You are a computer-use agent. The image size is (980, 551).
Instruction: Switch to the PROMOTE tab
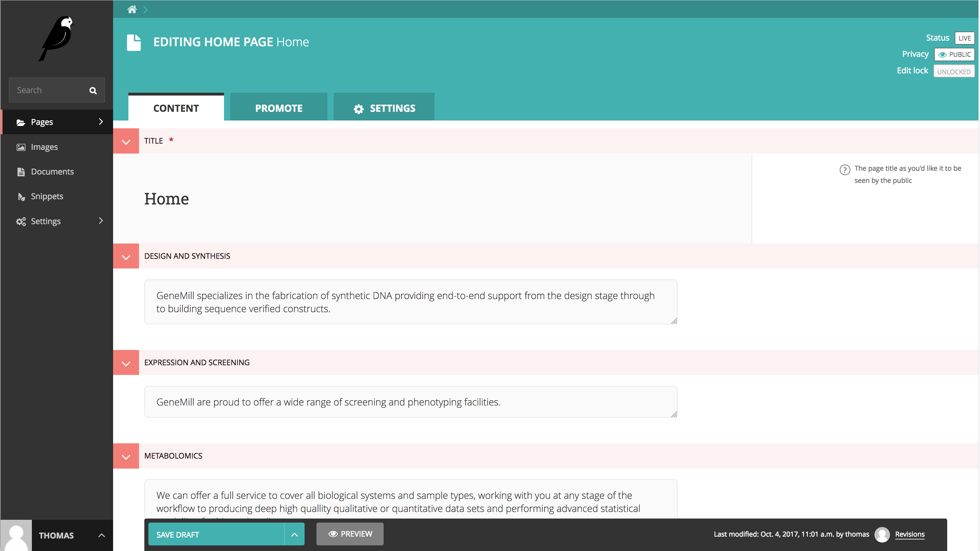[x=278, y=108]
